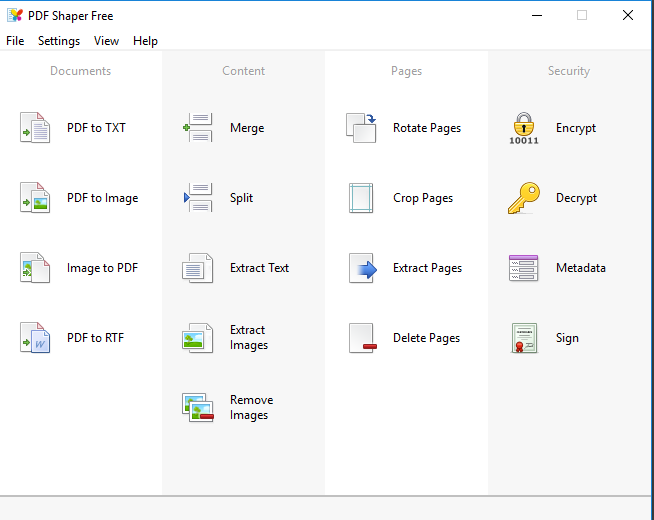Viewport: 654px width, 520px height.
Task: Select the Metadata label
Action: (x=581, y=268)
